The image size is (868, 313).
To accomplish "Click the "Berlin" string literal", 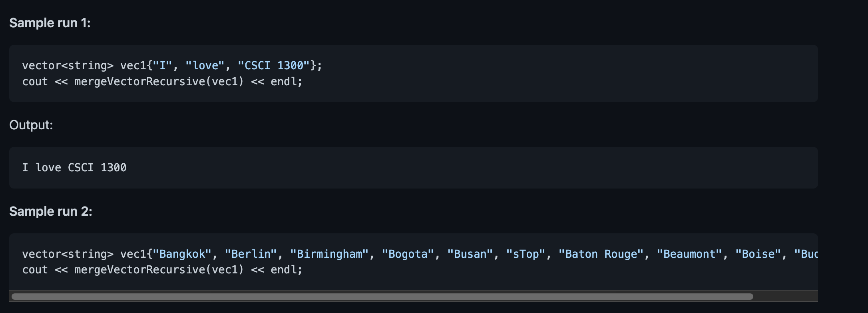I will [x=251, y=254].
